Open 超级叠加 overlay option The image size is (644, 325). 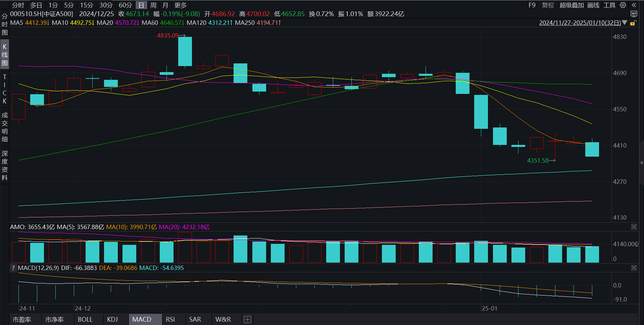[x=572, y=5]
